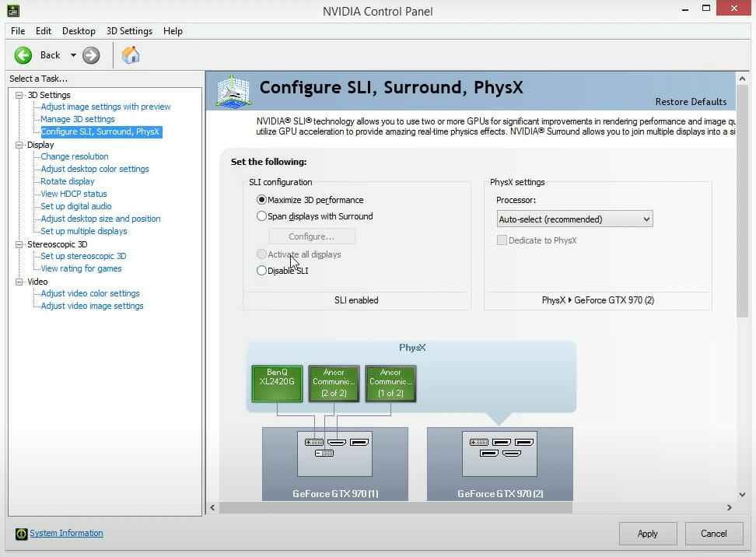Collapse the 3D Settings tree node

coord(19,95)
